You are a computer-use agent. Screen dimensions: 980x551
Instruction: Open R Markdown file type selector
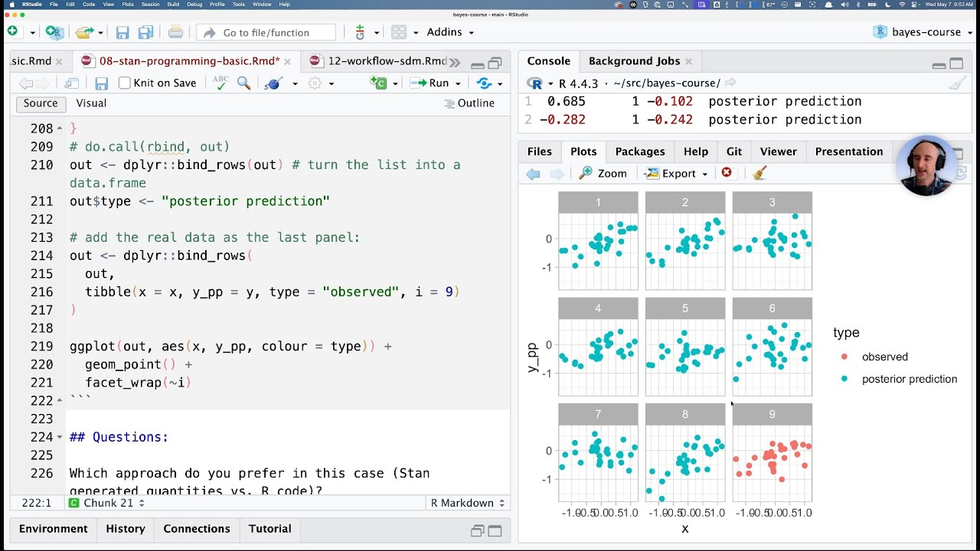(x=468, y=503)
